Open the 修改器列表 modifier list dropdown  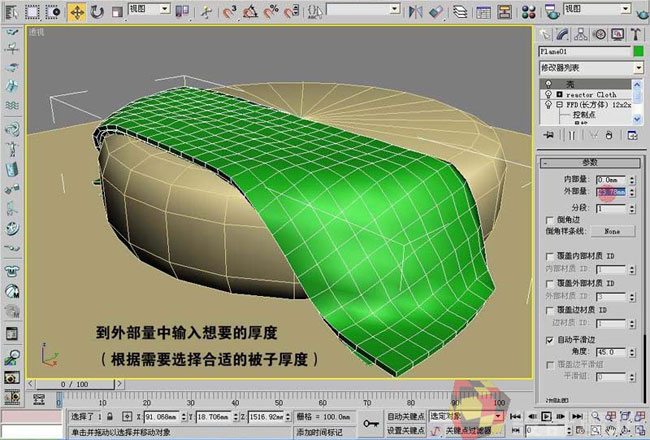pyautogui.click(x=591, y=68)
